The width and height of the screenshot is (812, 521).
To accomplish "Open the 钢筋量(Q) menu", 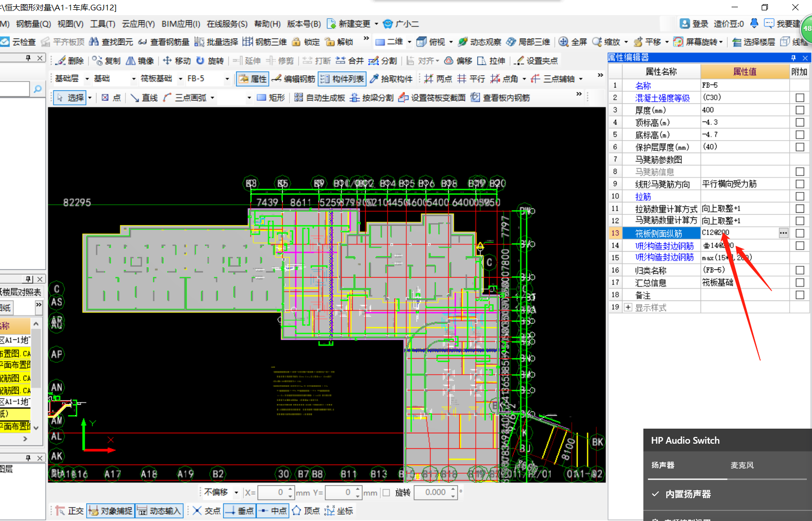I will (33, 24).
